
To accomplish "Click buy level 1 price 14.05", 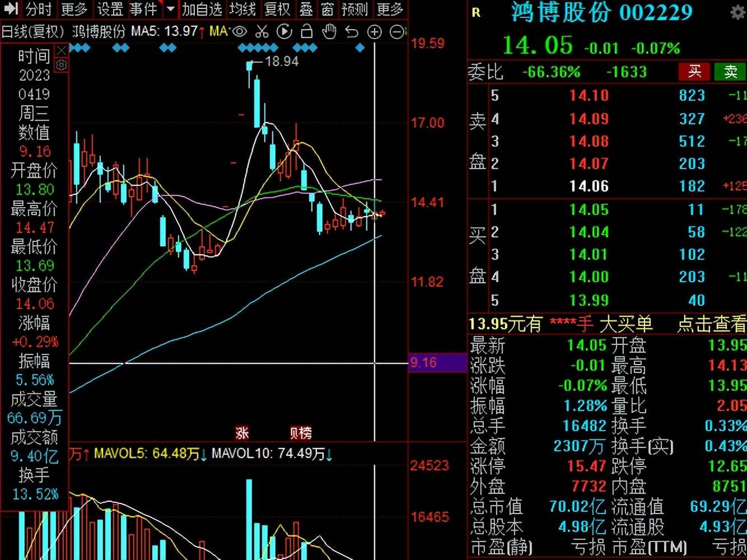I will [589, 210].
